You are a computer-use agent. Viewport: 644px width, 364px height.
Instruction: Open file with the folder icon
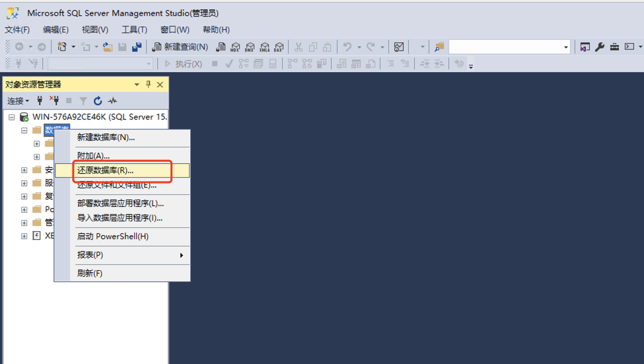pos(108,47)
